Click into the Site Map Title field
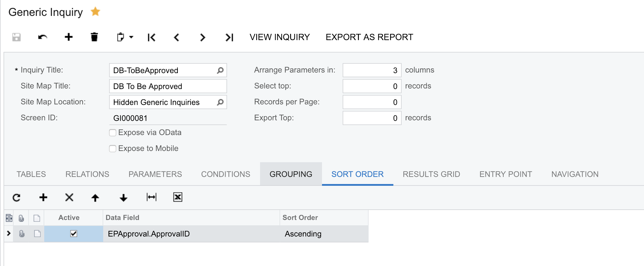The width and height of the screenshot is (644, 266). (167, 86)
